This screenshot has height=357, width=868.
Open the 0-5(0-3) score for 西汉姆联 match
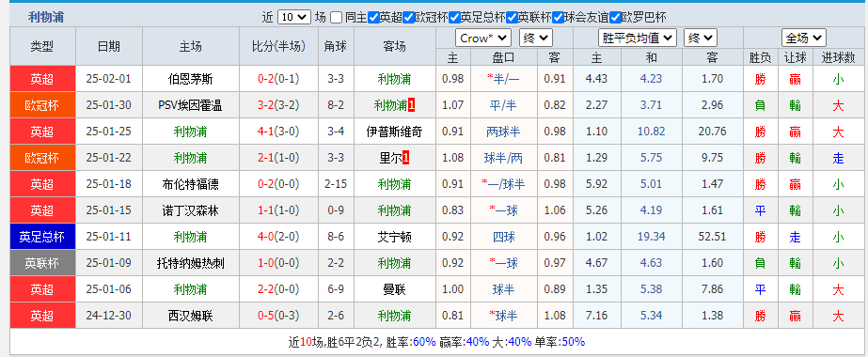pos(278,316)
